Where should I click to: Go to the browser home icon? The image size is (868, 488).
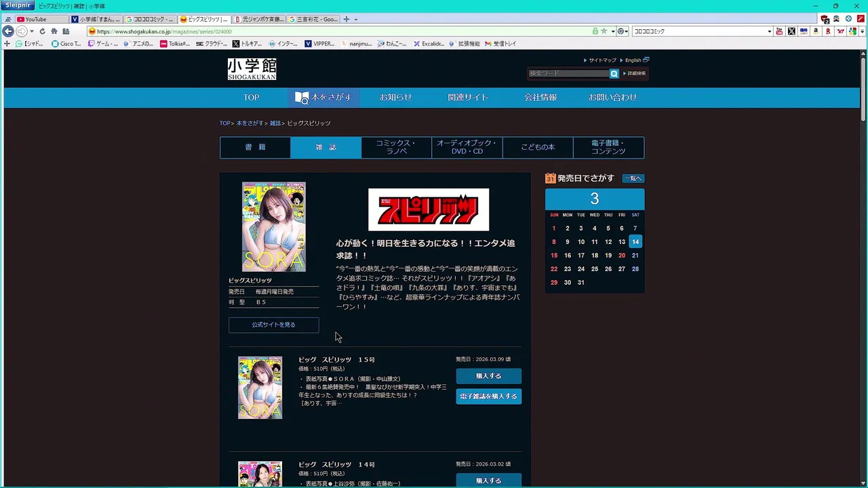tap(54, 31)
